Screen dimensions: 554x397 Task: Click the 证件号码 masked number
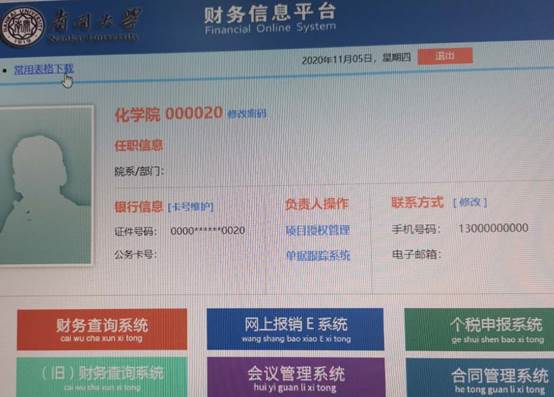tap(208, 231)
